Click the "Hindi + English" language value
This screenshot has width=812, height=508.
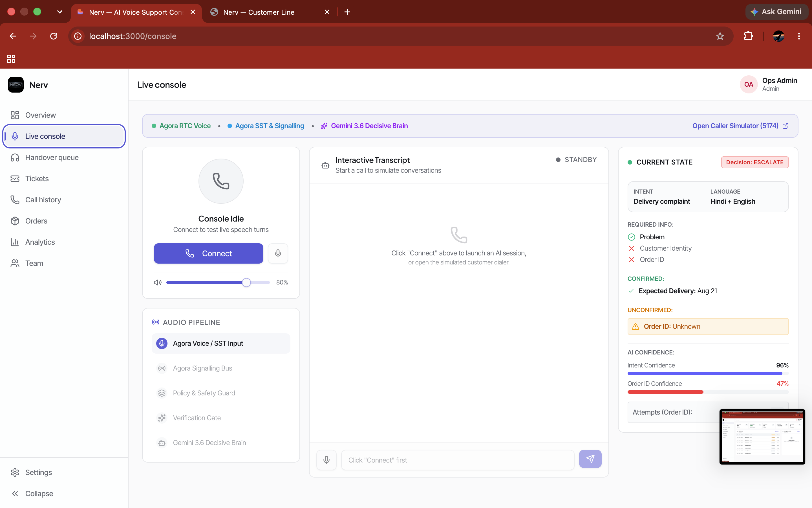point(732,201)
